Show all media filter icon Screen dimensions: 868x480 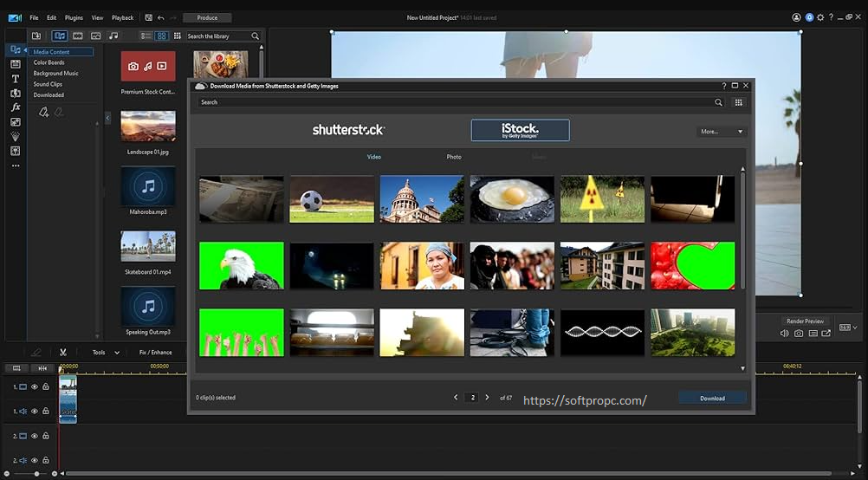point(60,36)
